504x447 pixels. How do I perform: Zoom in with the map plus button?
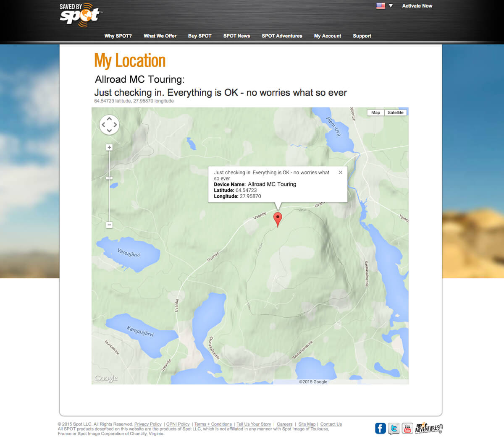(x=109, y=147)
